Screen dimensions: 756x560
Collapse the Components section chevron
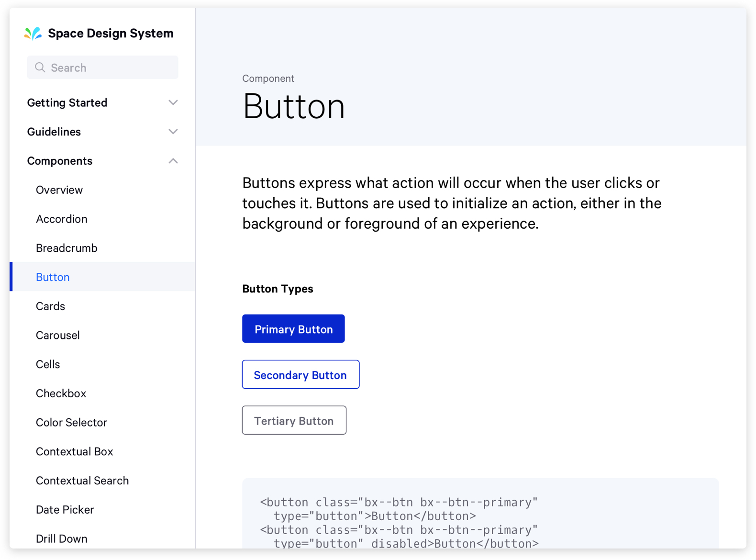click(x=173, y=161)
